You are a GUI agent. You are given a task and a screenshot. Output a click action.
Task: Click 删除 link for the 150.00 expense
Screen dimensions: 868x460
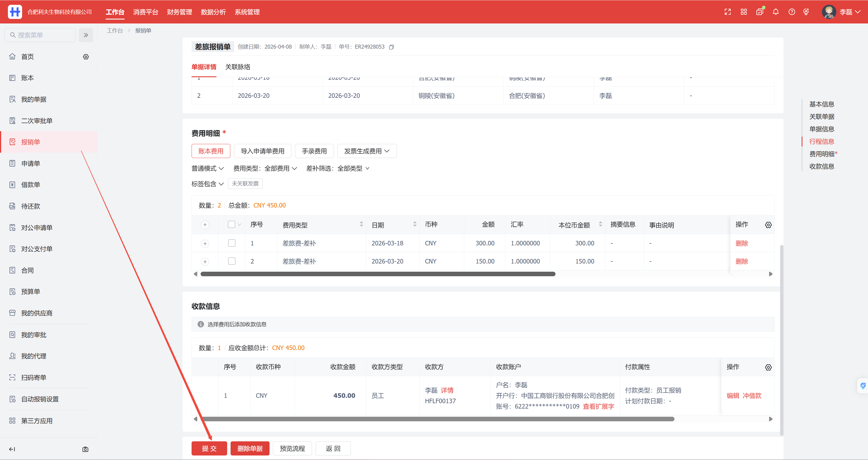pyautogui.click(x=741, y=261)
